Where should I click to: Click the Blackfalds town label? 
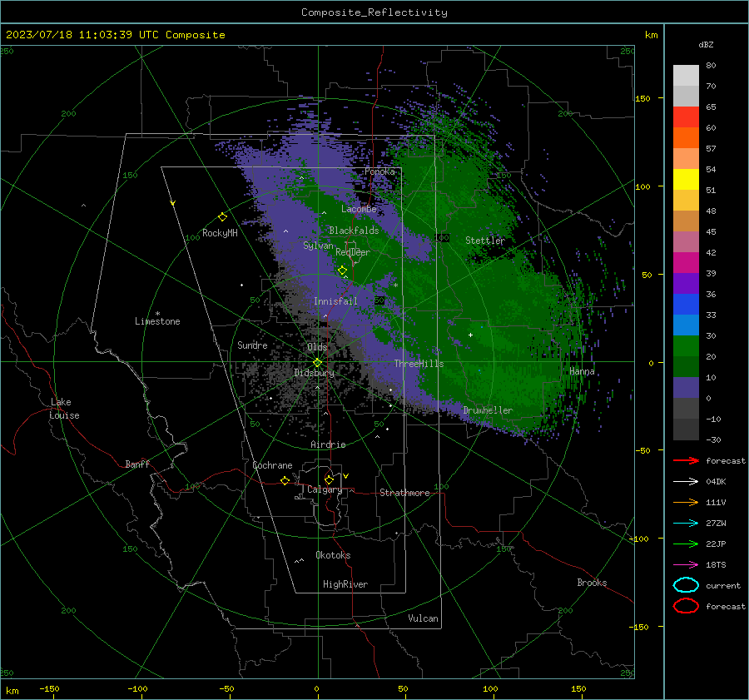[x=354, y=231]
